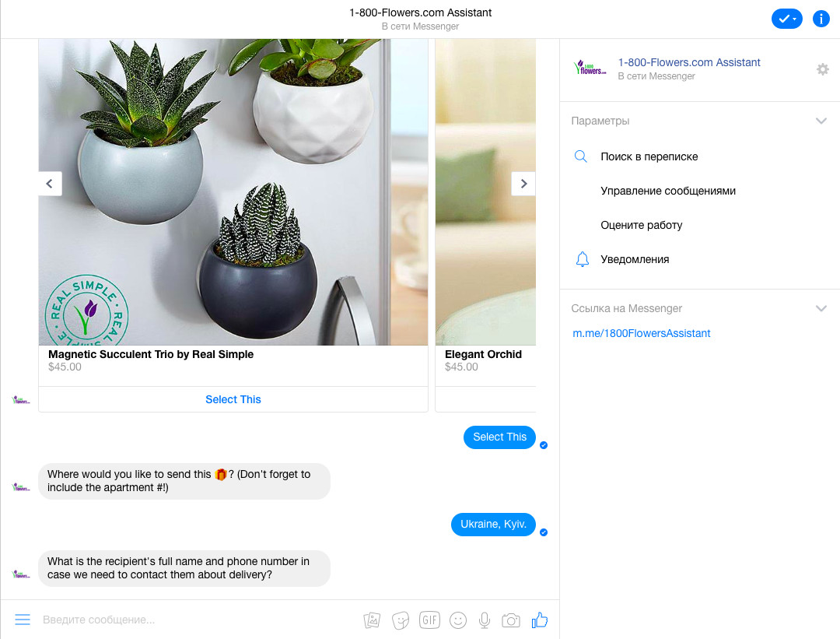
Task: Open the gear settings beside 1-800-Flowers Assistant
Action: coord(822,69)
